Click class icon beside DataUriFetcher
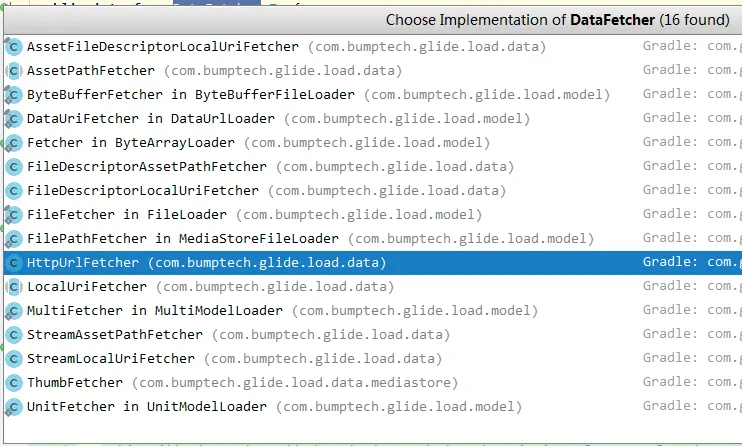 point(13,118)
